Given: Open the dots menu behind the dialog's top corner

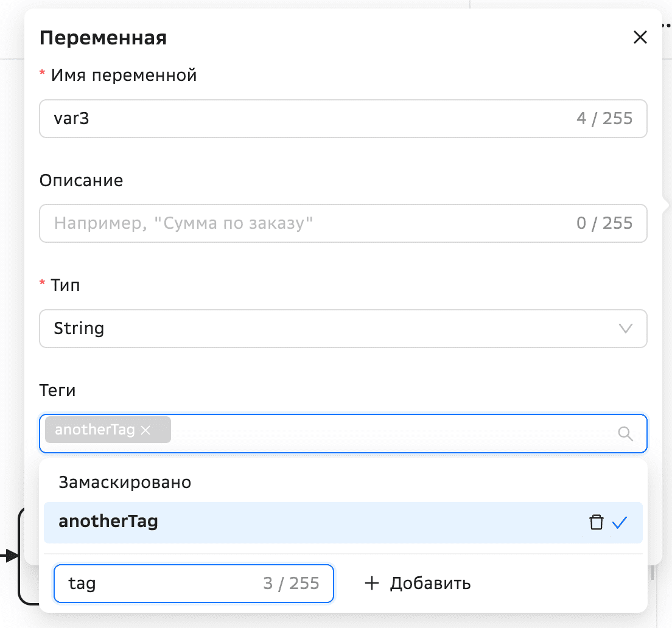Looking at the screenshot, I should [665, 26].
